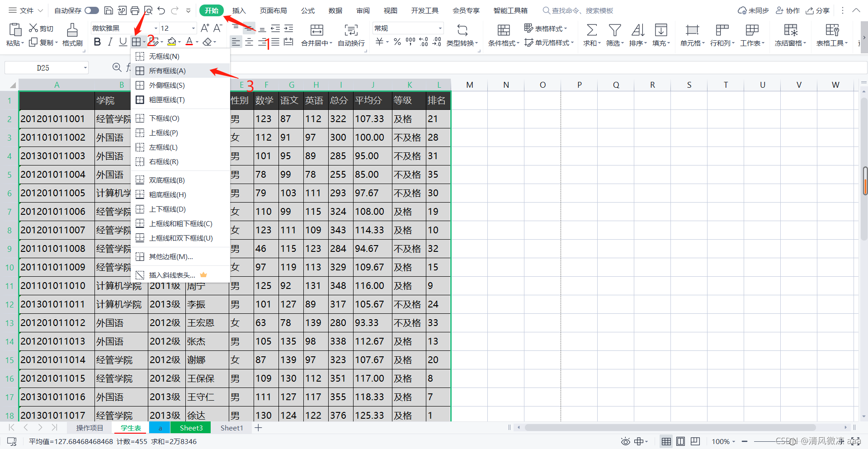Click the 筛选 filter button
868x449 pixels.
coord(615,35)
